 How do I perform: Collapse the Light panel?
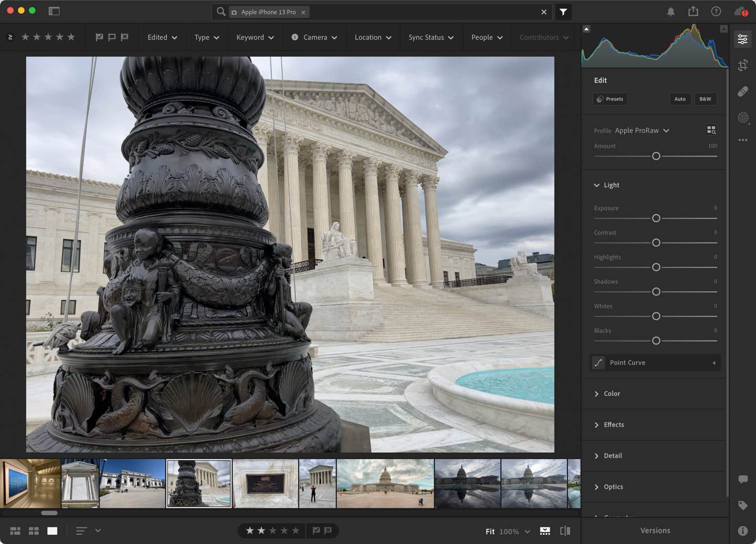tap(606, 185)
